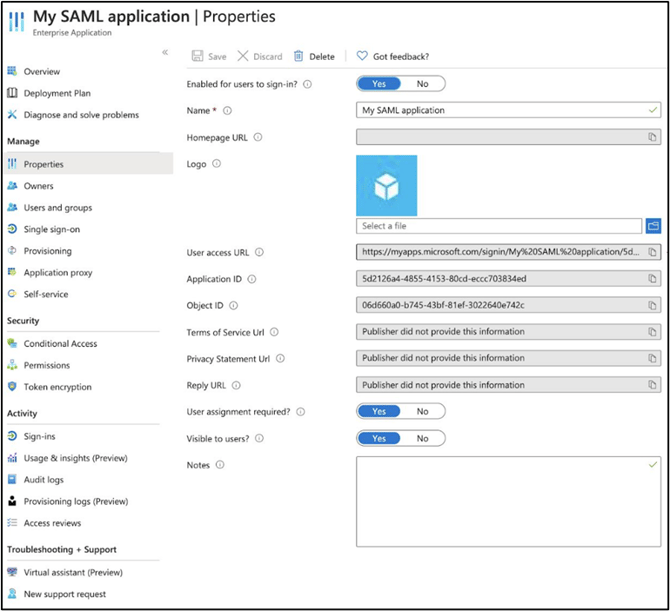Screen dimensions: 670x611
Task: Show info tooltip for User assignment required
Action: pyautogui.click(x=300, y=412)
